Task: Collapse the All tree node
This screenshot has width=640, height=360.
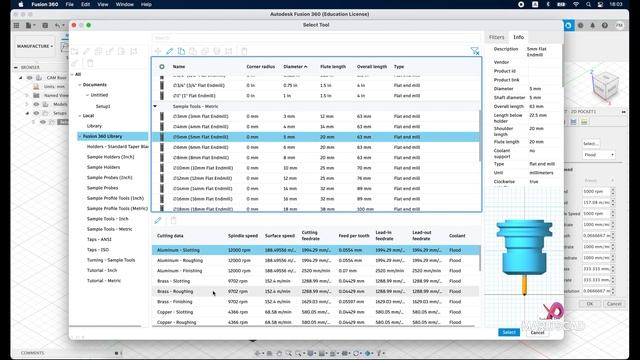Action: 72,74
